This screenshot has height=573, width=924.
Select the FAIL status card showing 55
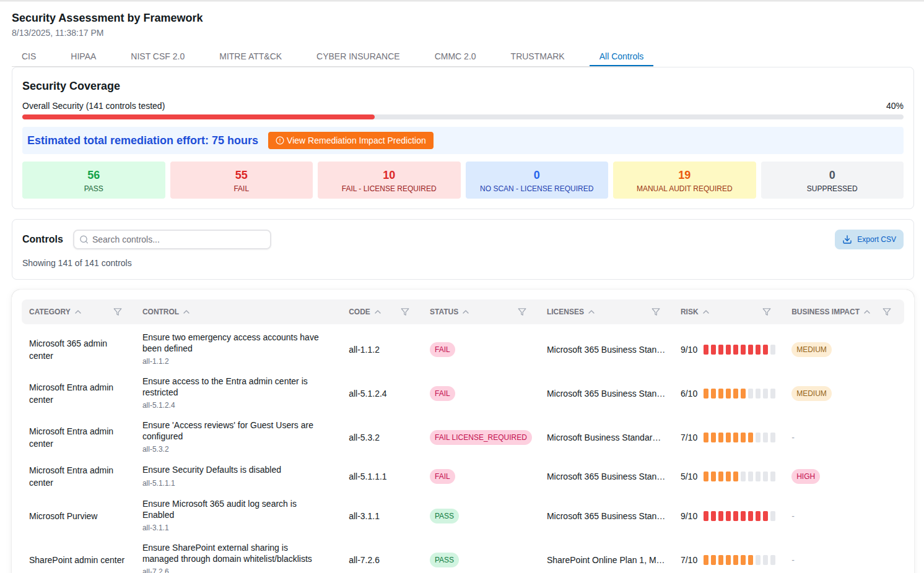pyautogui.click(x=241, y=179)
